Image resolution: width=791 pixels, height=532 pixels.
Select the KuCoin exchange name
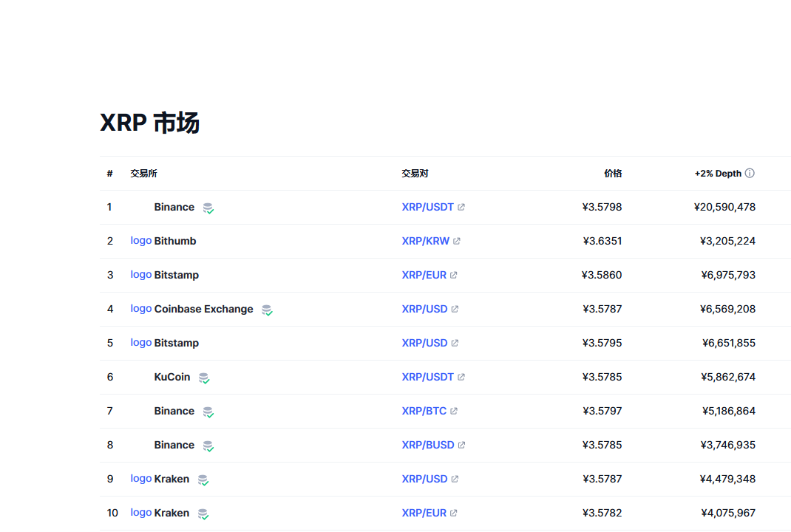point(172,377)
